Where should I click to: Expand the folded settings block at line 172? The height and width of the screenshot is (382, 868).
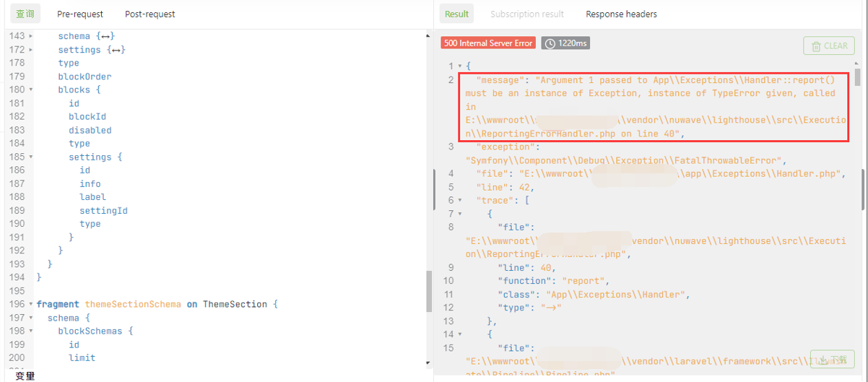tap(30, 50)
